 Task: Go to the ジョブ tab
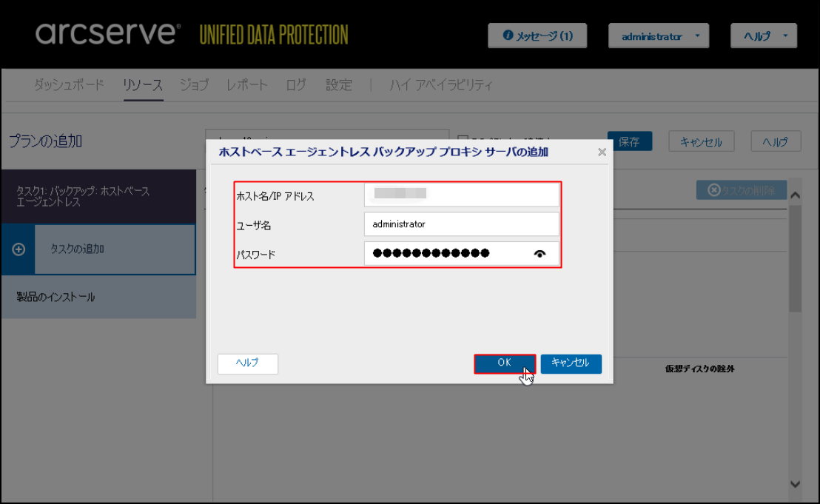[194, 84]
